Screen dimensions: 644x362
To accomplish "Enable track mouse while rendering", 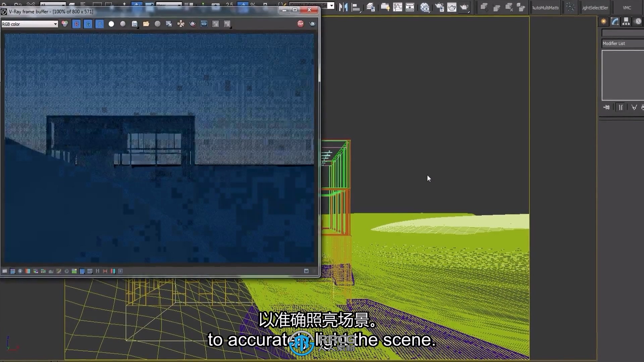I will [181, 24].
